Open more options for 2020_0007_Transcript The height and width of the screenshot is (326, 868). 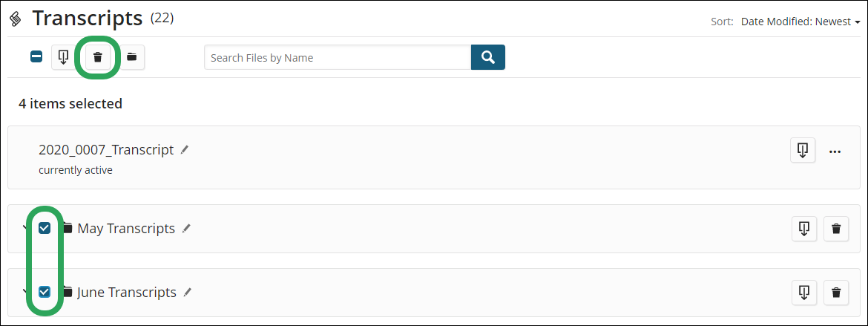click(x=835, y=151)
